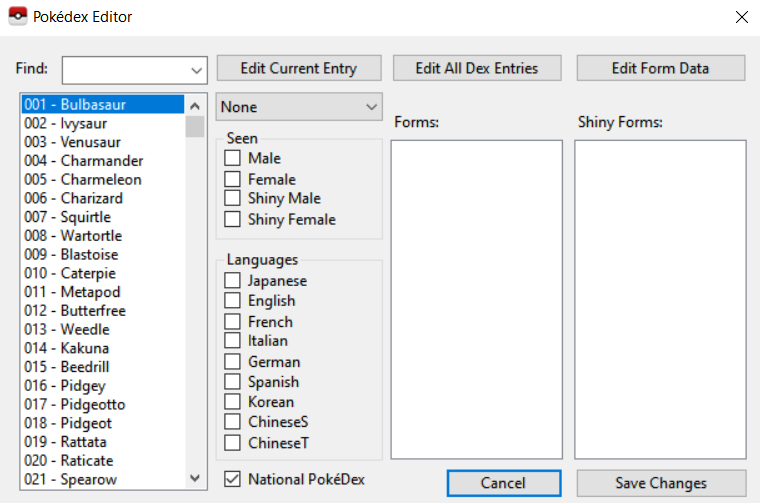Check the English language box

coord(232,300)
